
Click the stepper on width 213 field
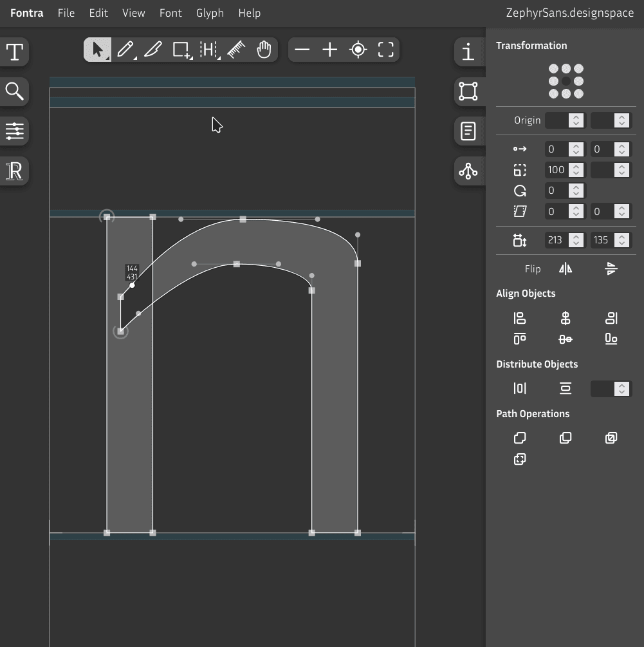point(576,240)
